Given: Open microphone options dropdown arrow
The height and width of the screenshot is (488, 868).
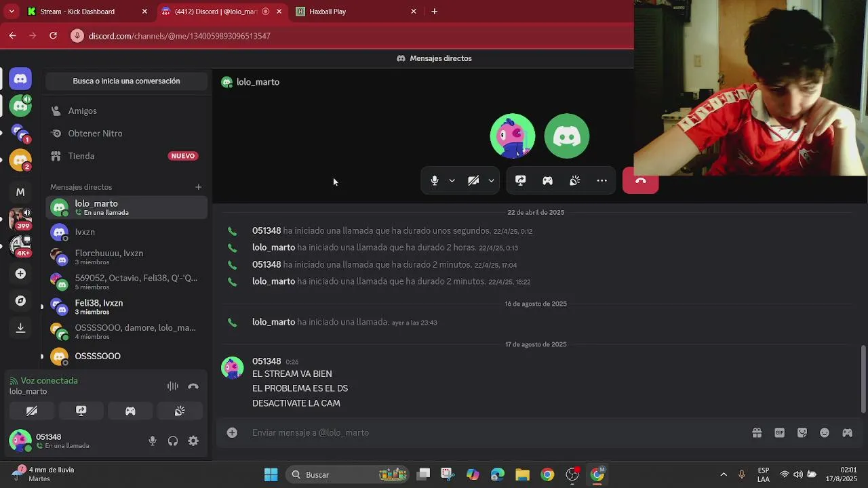Looking at the screenshot, I should click(452, 181).
